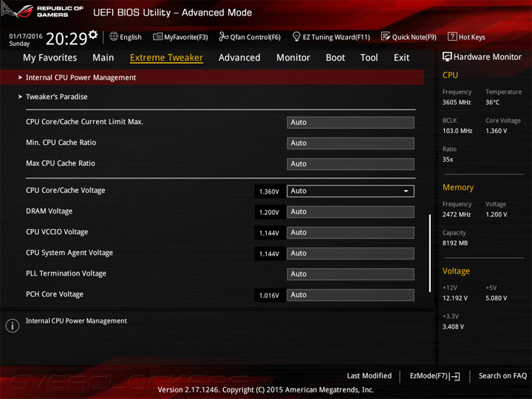Click the 01/17/2016 date text
This screenshot has height=399, width=532.
25,36
